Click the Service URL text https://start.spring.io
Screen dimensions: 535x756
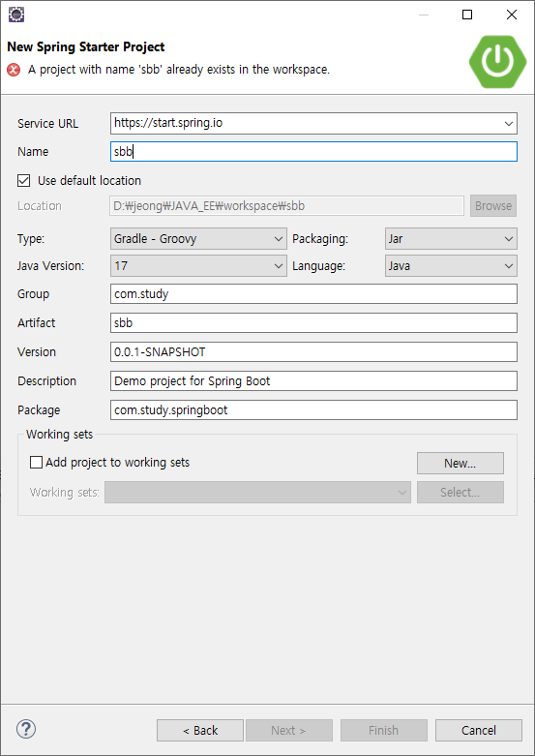pyautogui.click(x=168, y=123)
